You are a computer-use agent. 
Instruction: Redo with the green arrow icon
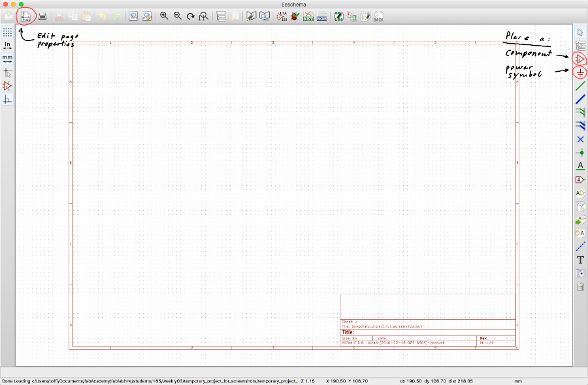coord(117,16)
